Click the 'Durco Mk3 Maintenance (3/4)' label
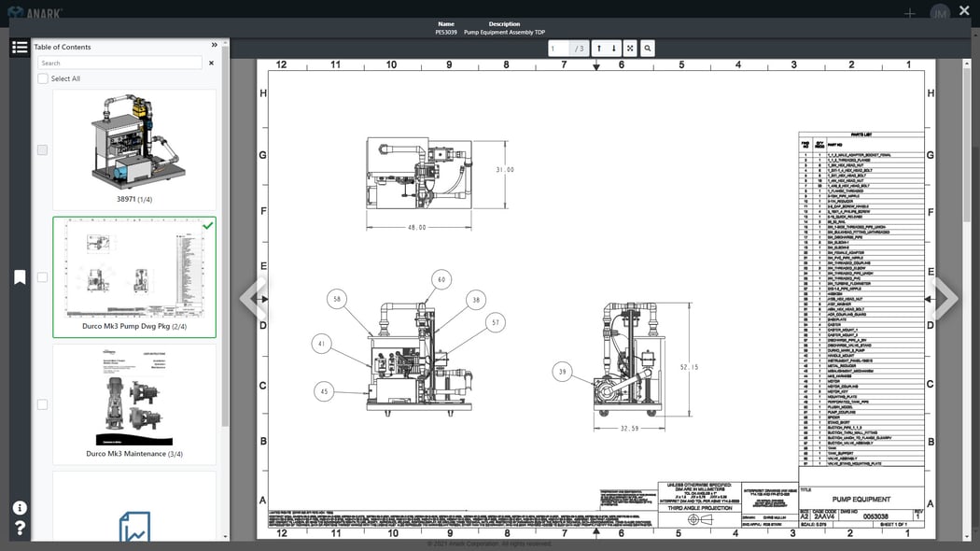The width and height of the screenshot is (980, 551). click(x=134, y=454)
